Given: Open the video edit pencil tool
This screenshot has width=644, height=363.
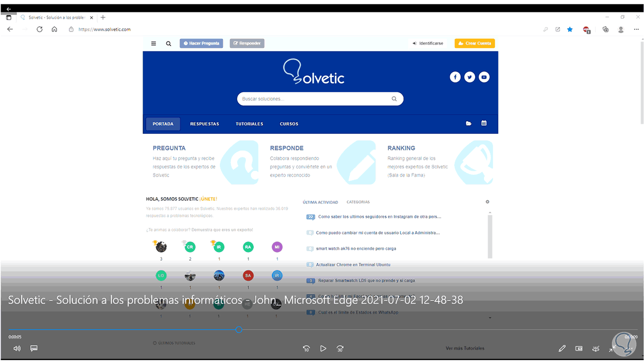Looking at the screenshot, I should [x=562, y=349].
